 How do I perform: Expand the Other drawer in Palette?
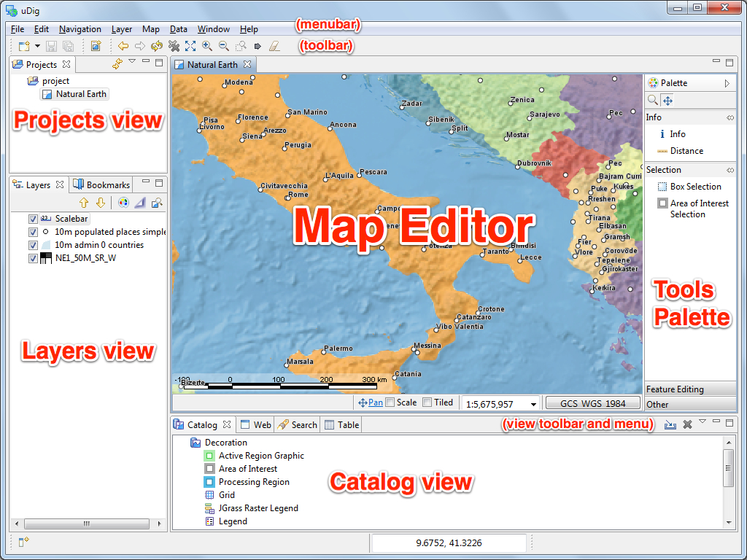tap(690, 404)
